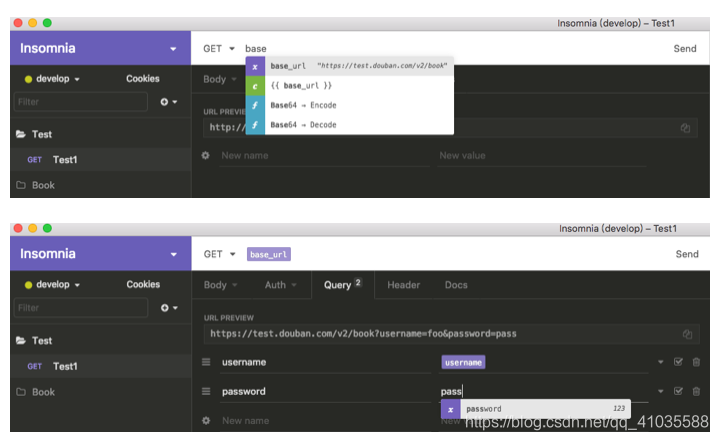
Task: Delete the username query parameter
Action: 696,362
